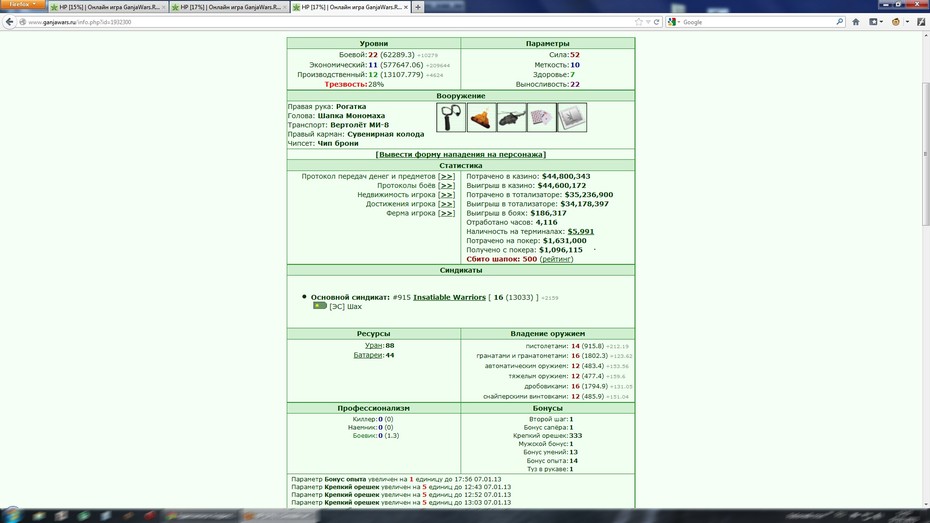
Task: Open the URL history dropdown arrow
Action: [x=648, y=22]
